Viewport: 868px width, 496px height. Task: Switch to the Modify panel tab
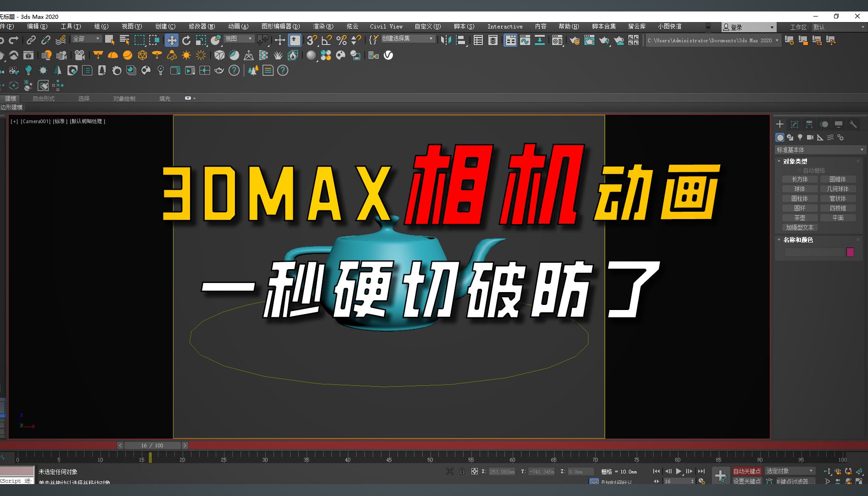[794, 124]
